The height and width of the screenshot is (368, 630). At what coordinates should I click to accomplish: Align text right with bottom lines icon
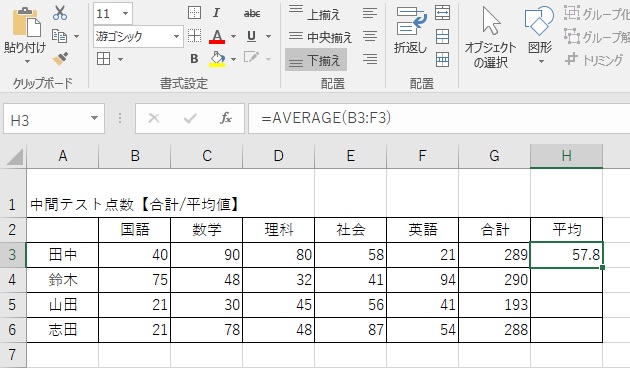pos(370,59)
